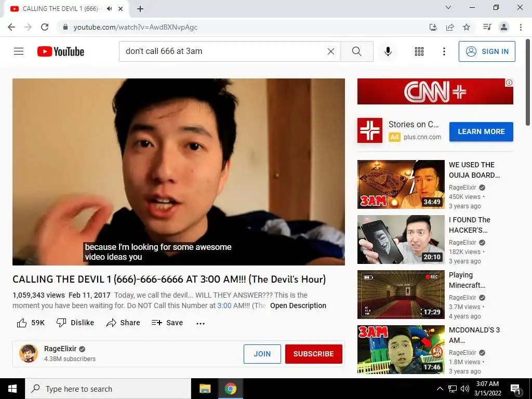Image resolution: width=532 pixels, height=399 pixels.
Task: Open the Chrome profile avatar
Action: pyautogui.click(x=504, y=27)
